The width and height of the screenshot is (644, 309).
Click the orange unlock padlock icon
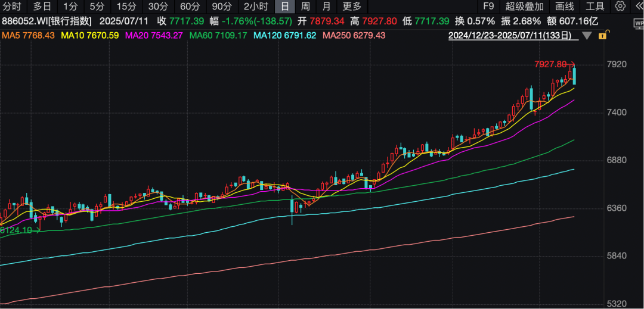[x=605, y=35]
